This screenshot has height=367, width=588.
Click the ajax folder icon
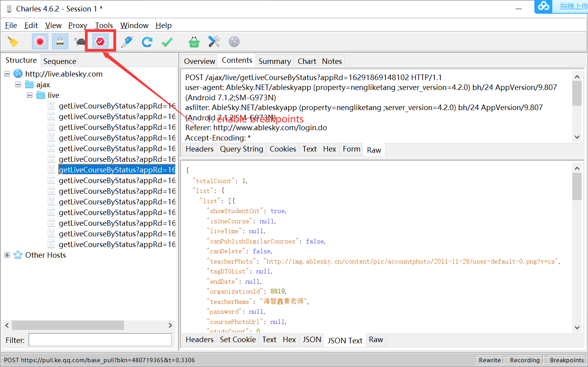click(x=30, y=84)
